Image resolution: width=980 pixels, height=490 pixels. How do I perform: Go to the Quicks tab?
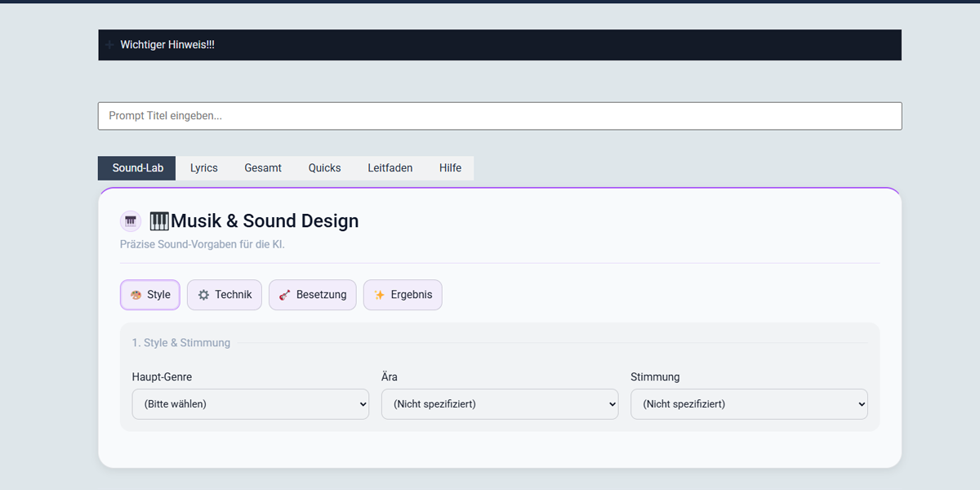click(324, 168)
